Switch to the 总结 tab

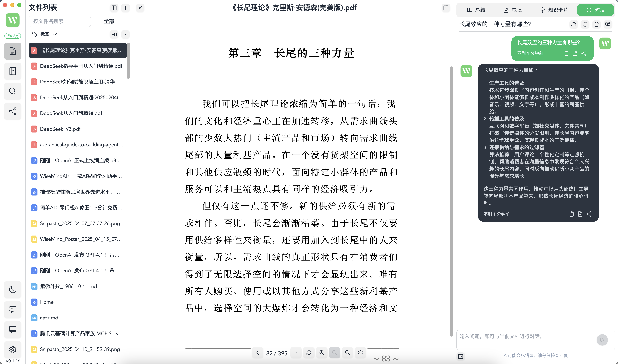(476, 10)
